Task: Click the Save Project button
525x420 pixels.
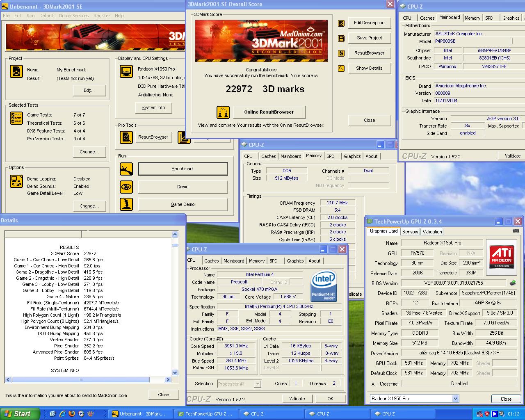Action: click(370, 38)
